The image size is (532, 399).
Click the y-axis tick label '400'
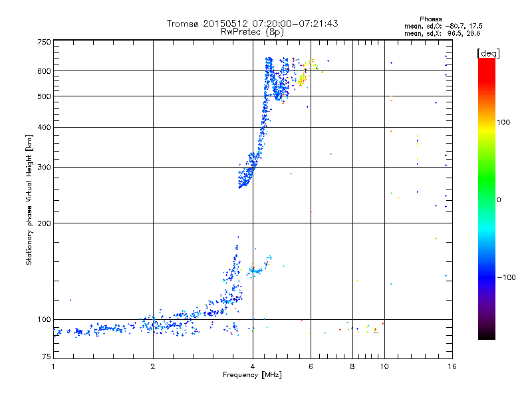pyautogui.click(x=45, y=128)
